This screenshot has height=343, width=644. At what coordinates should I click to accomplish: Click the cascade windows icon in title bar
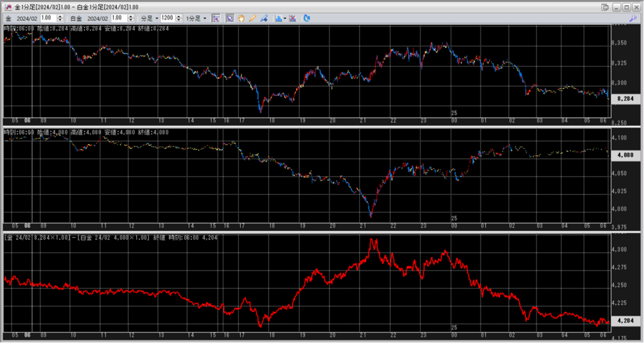pos(605,6)
